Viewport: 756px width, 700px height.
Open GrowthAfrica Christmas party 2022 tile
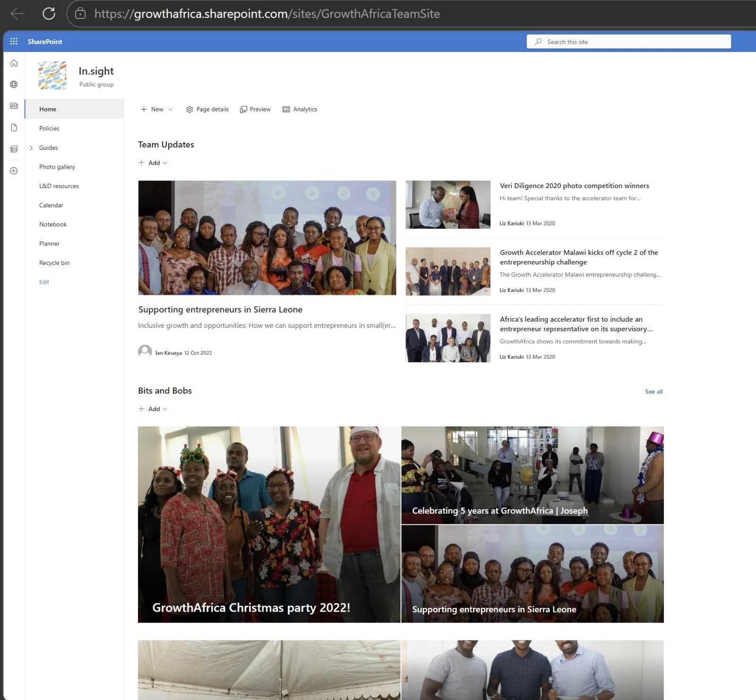point(269,525)
